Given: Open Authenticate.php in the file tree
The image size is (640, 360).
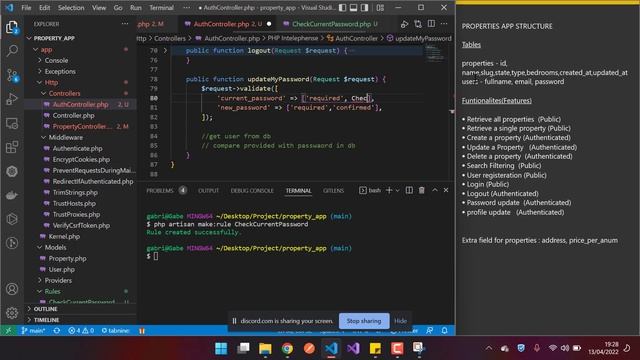Looking at the screenshot, I should (78, 149).
